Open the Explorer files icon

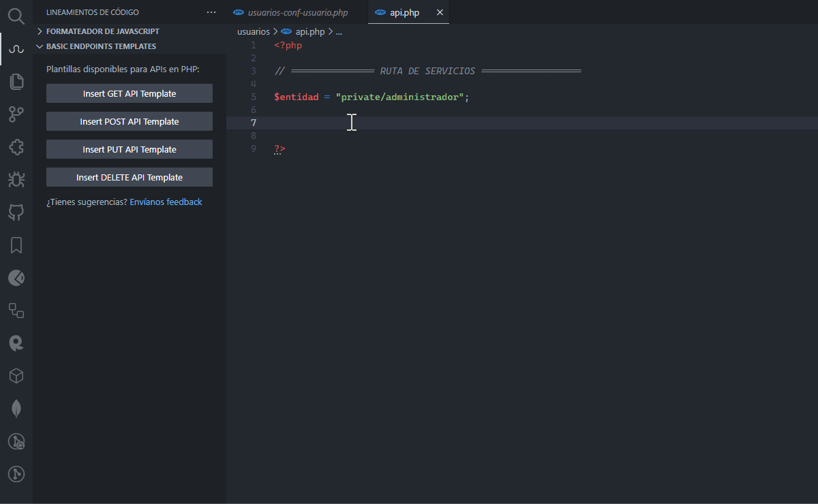tap(16, 82)
